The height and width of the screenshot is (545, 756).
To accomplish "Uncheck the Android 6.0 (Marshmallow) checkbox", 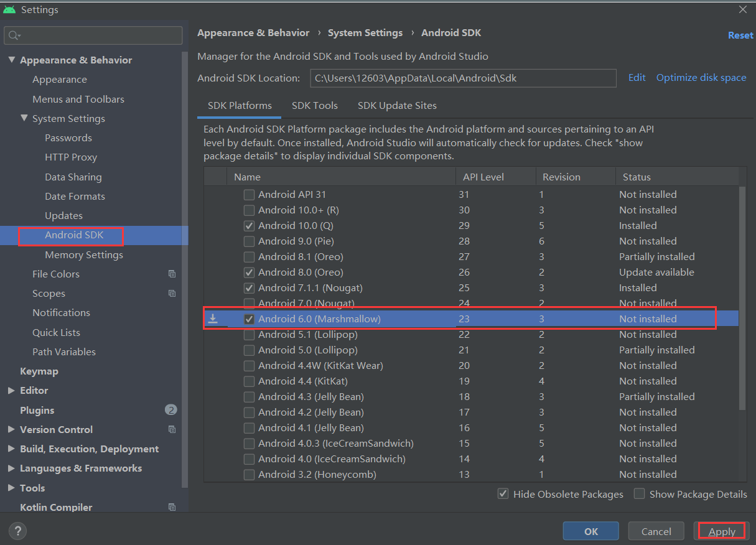I will coord(249,319).
